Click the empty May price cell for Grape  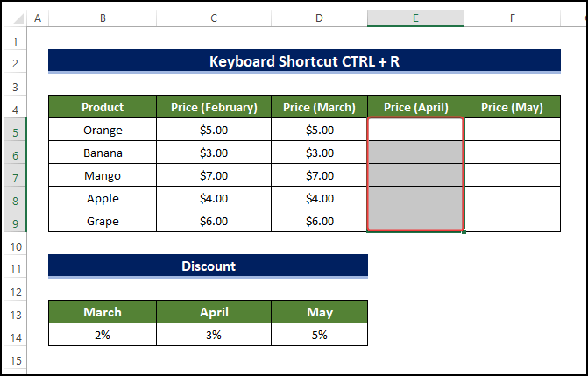[x=512, y=222]
